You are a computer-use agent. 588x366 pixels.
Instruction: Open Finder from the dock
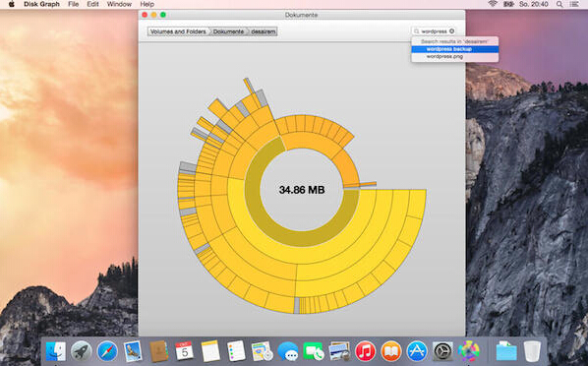(55, 352)
